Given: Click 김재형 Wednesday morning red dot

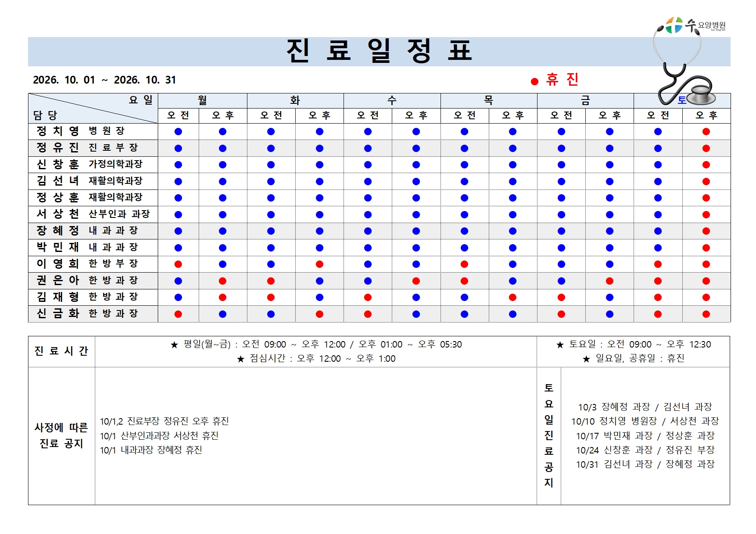Looking at the screenshot, I should pyautogui.click(x=368, y=297).
